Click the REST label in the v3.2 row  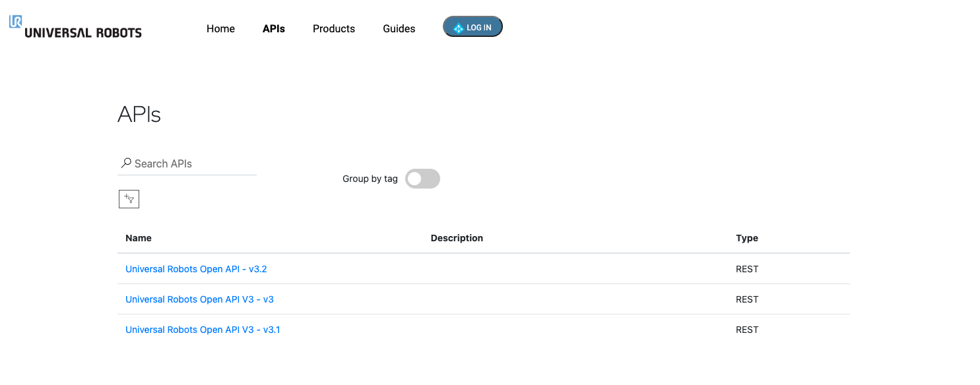click(747, 269)
